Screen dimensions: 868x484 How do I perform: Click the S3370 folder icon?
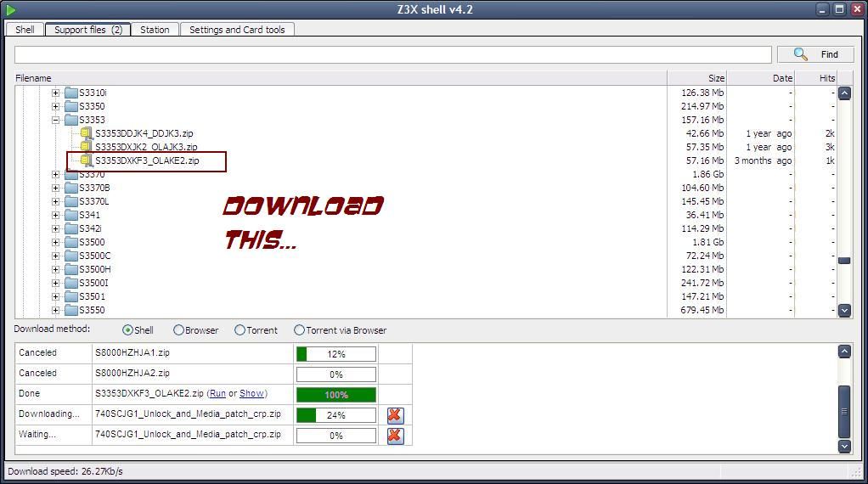point(71,175)
